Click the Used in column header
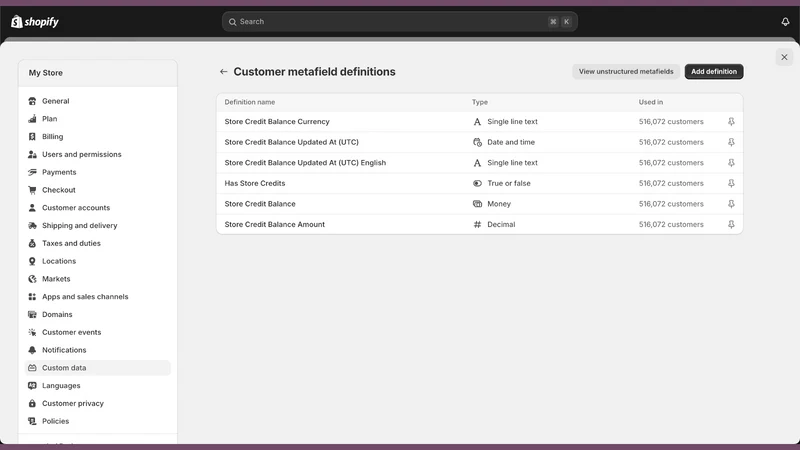800x450 pixels. pyautogui.click(x=651, y=102)
